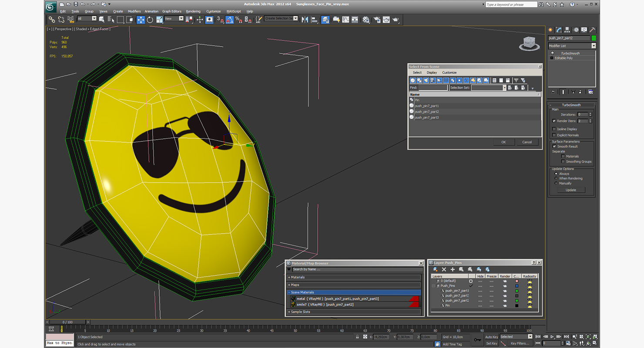Open the Key Filters button
The width and height of the screenshot is (644, 348).
tap(520, 343)
